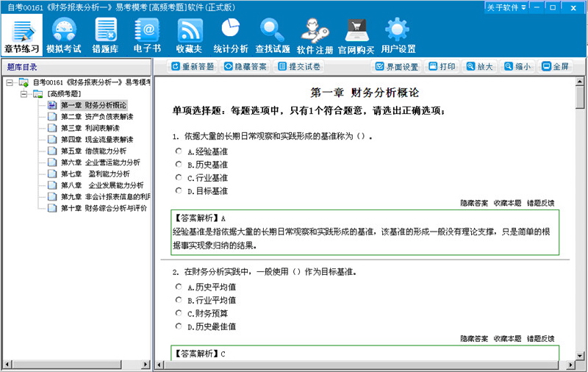The height and width of the screenshot is (372, 588).
Task: Select chapter 第九章 非会计报表信息
Action: [105, 196]
